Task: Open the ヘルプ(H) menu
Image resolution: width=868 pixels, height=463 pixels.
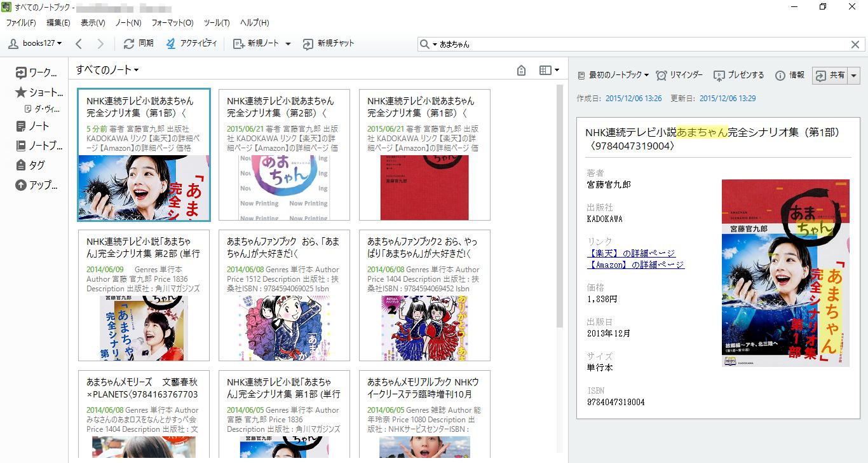Action: [x=255, y=23]
